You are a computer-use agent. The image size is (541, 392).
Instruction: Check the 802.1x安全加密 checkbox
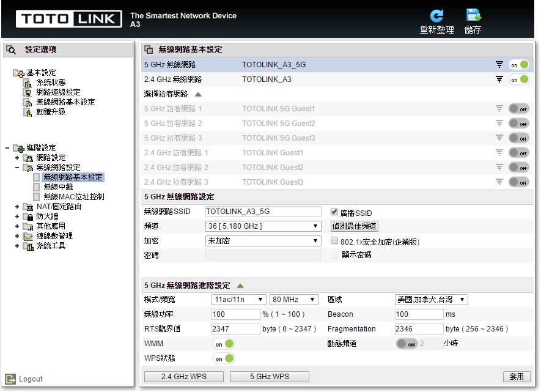pyautogui.click(x=334, y=240)
